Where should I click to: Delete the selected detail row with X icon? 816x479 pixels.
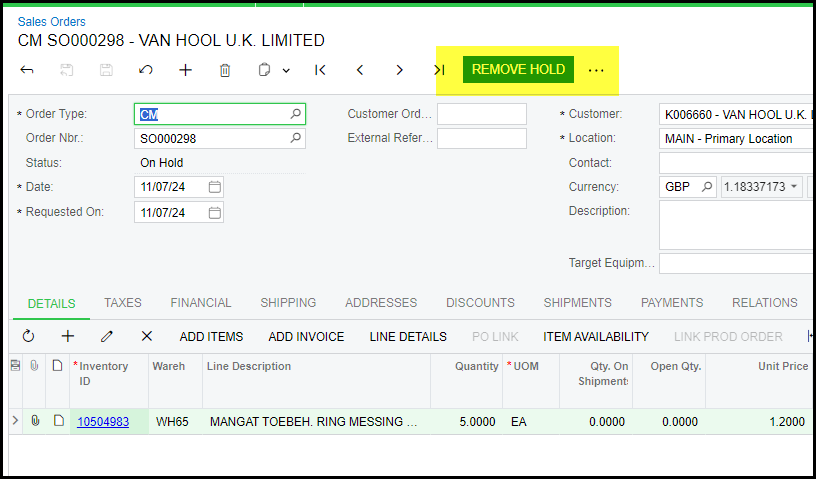pos(146,336)
